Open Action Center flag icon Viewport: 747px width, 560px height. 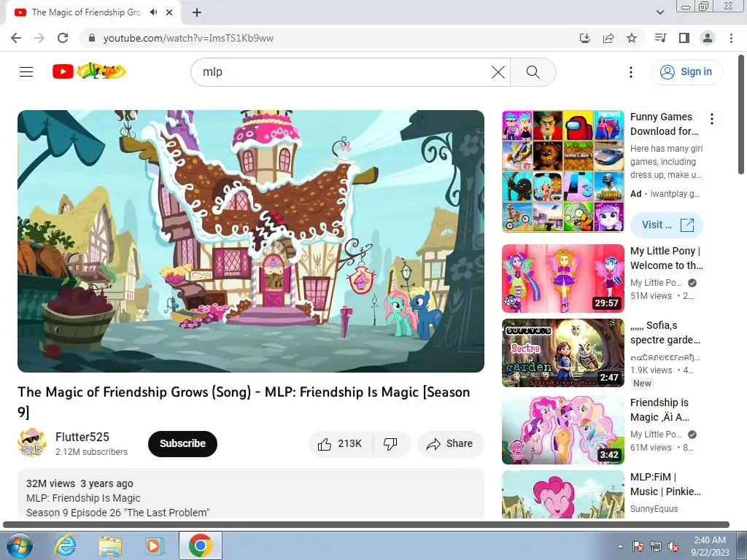[x=638, y=546]
